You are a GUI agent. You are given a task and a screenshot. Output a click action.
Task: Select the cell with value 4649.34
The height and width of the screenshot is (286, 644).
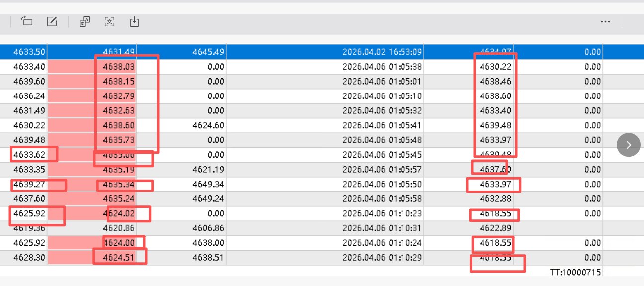point(208,185)
